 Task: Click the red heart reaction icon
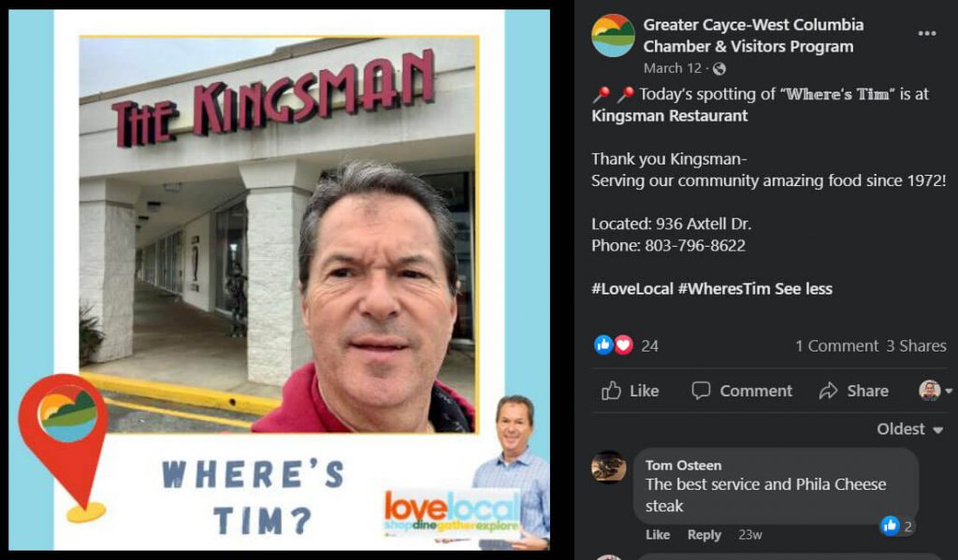(622, 345)
